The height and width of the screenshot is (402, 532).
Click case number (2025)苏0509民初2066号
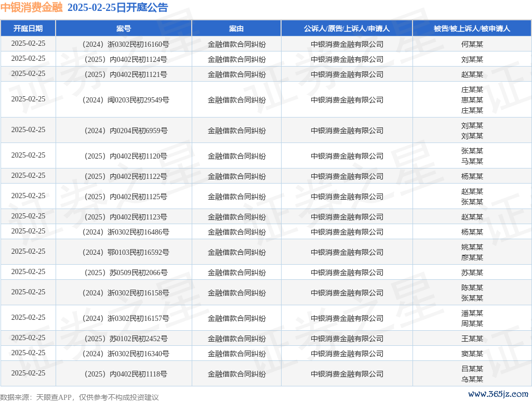tap(126, 273)
